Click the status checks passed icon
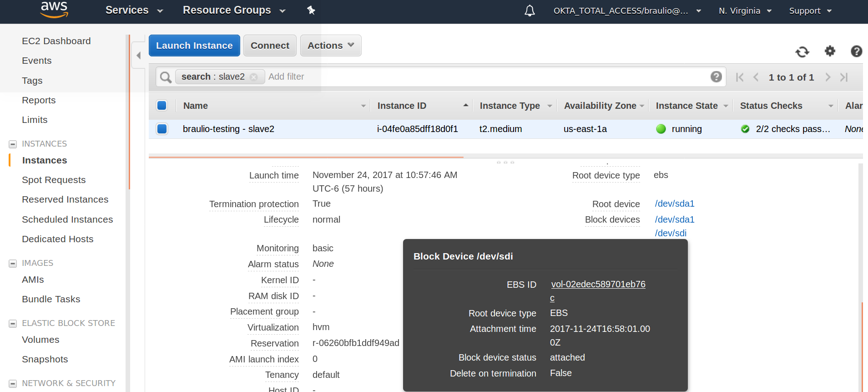The height and width of the screenshot is (392, 868). (745, 129)
